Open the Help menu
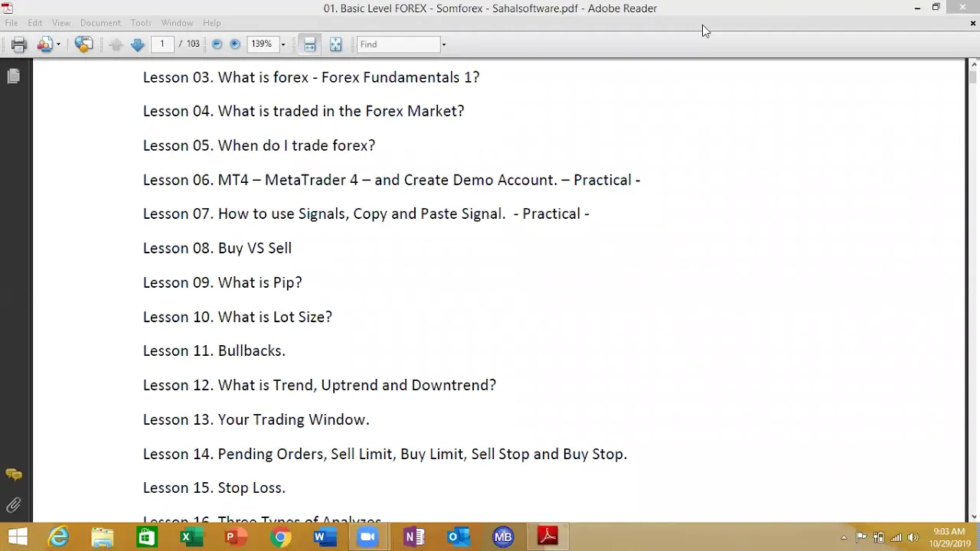 click(x=212, y=23)
